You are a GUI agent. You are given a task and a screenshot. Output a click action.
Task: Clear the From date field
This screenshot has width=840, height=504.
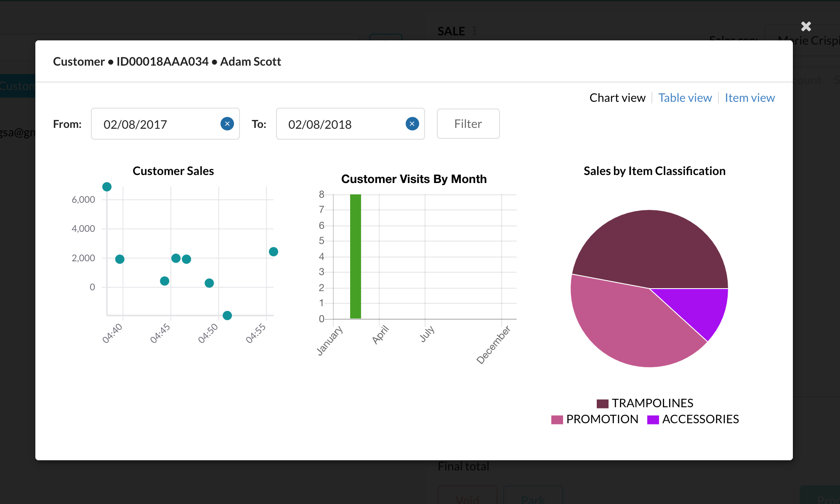coord(227,124)
